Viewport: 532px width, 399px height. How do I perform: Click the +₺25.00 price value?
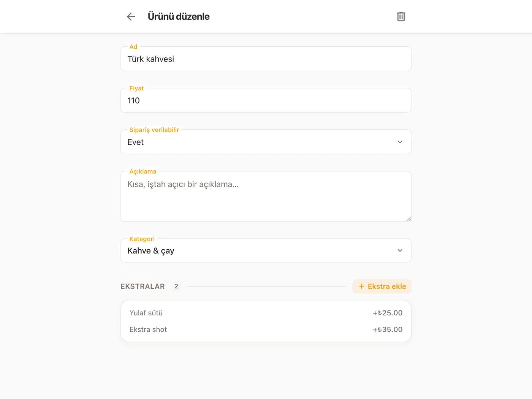click(x=388, y=313)
